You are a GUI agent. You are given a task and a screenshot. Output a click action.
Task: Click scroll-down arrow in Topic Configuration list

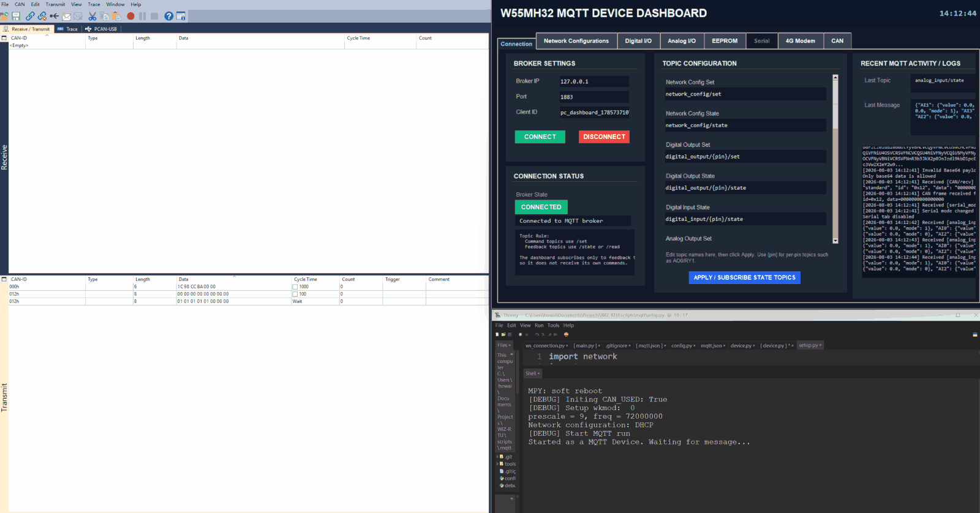click(x=835, y=241)
